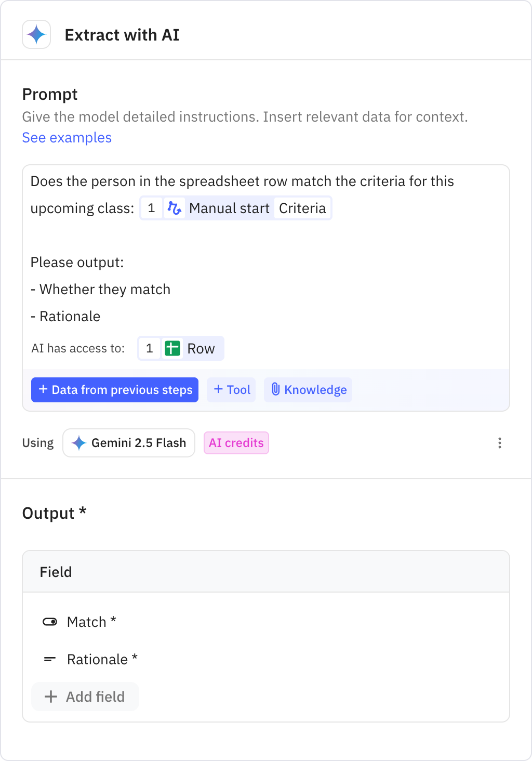
Task: Select the Criteria pill in the prompt
Action: pyautogui.click(x=303, y=208)
